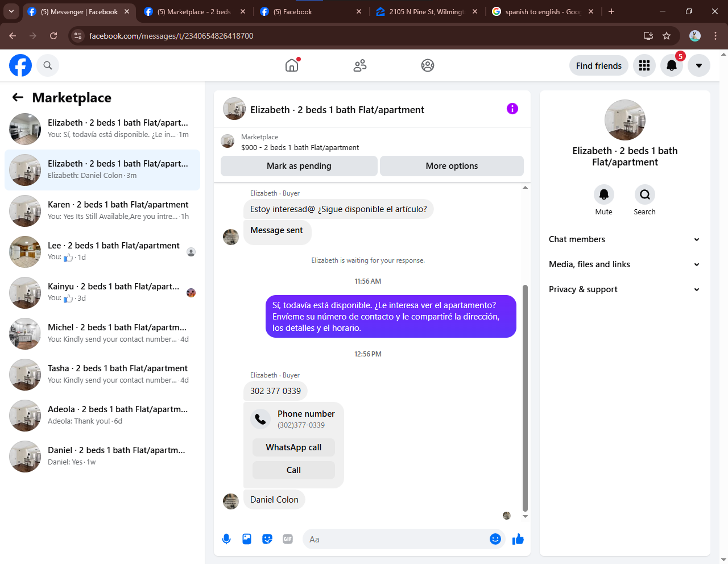Open a new browser tab
The width and height of the screenshot is (728, 564).
611,11
